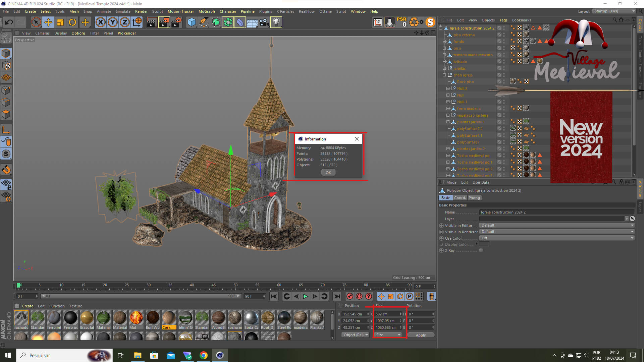Switch to the Coord. tab
The height and width of the screenshot is (362, 644).
tap(460, 198)
